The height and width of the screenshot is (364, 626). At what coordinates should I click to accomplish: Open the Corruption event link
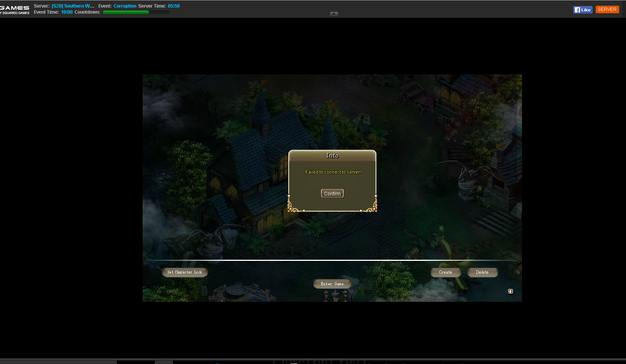click(x=125, y=6)
